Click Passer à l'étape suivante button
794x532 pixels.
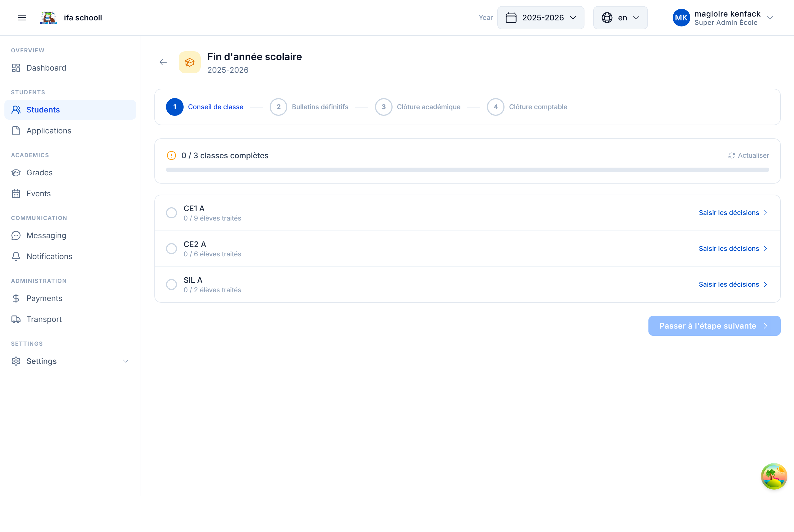(714, 326)
